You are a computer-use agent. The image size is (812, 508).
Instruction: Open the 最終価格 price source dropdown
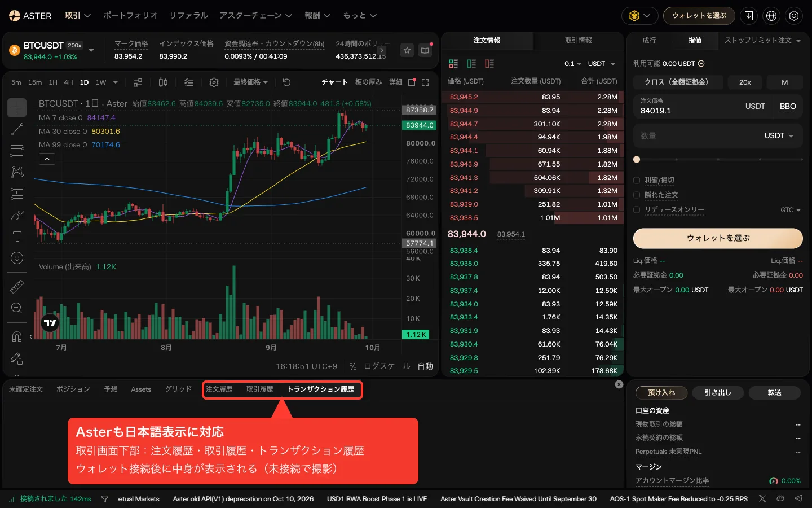click(x=251, y=82)
